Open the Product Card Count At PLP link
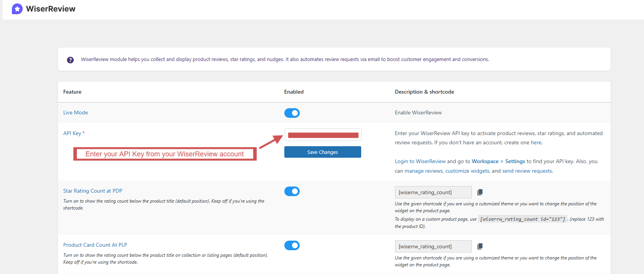Screen dimensions: 644x274 pos(95,245)
